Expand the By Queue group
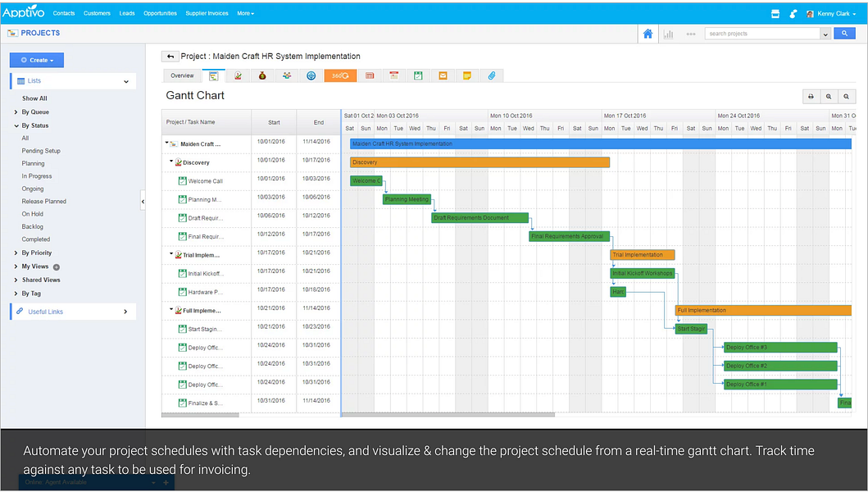The height and width of the screenshot is (492, 868). click(16, 112)
